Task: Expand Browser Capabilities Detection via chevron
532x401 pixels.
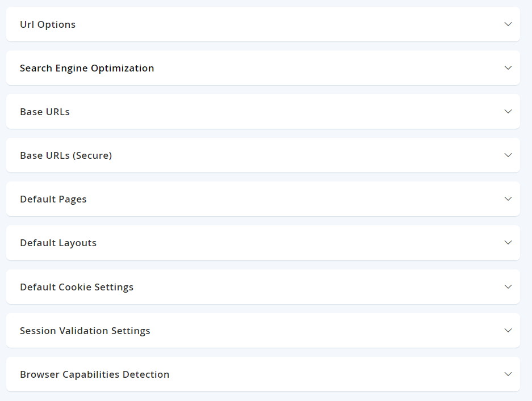Action: click(508, 374)
